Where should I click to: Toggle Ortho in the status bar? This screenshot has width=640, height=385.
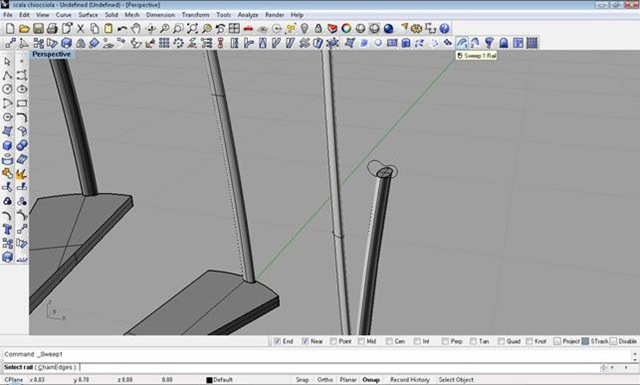pos(325,380)
